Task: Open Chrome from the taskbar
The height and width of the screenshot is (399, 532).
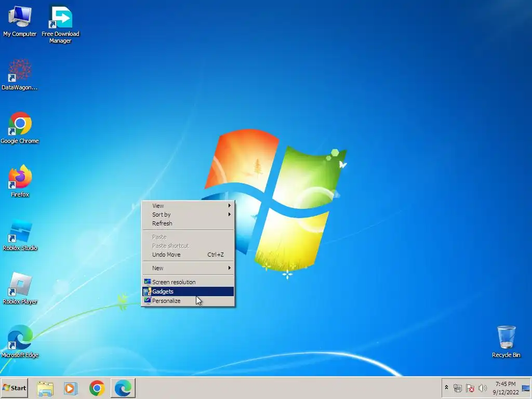Action: tap(97, 388)
